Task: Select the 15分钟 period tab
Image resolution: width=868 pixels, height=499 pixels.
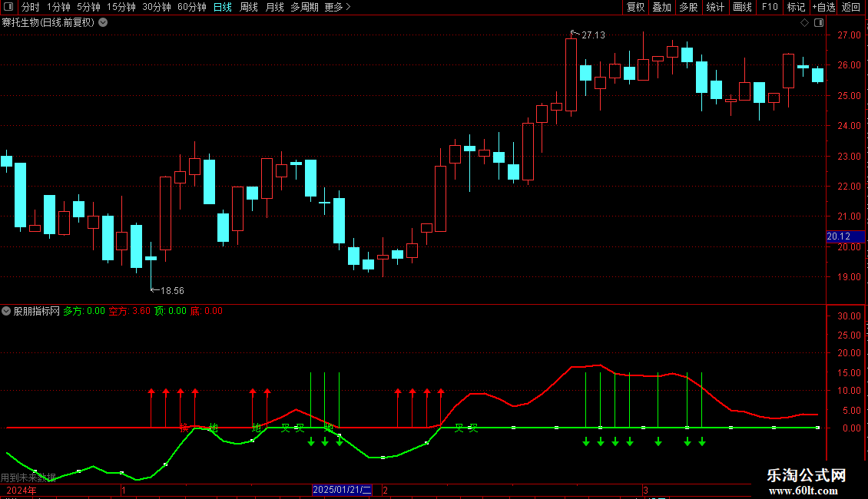Action: click(x=121, y=7)
